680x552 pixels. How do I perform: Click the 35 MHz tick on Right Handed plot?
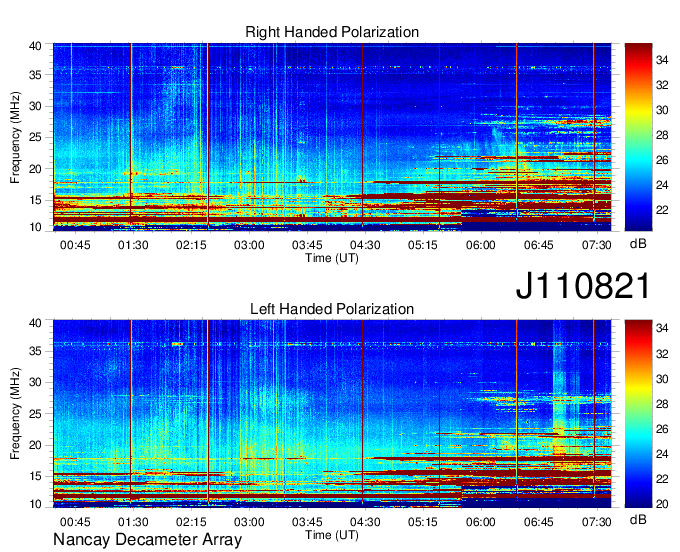pyautogui.click(x=35, y=75)
